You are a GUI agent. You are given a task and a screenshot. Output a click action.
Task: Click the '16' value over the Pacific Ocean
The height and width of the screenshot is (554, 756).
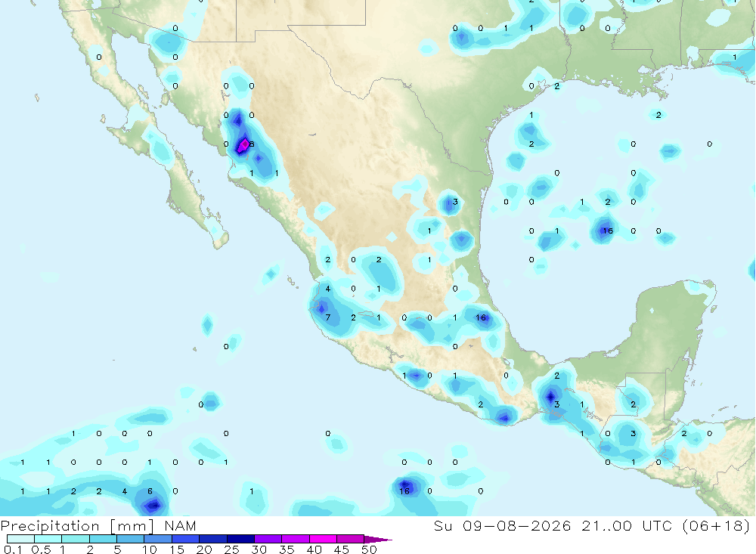tap(404, 491)
